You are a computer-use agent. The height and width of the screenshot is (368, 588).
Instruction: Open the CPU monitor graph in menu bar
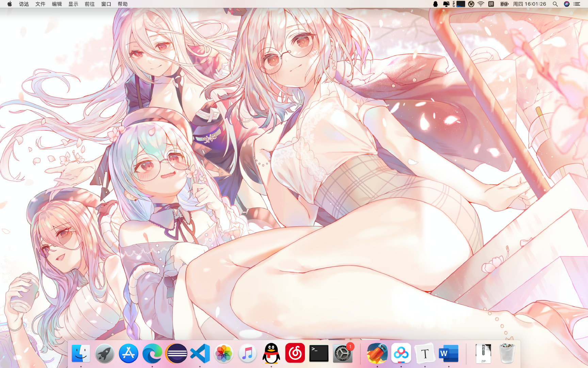pyautogui.click(x=459, y=4)
